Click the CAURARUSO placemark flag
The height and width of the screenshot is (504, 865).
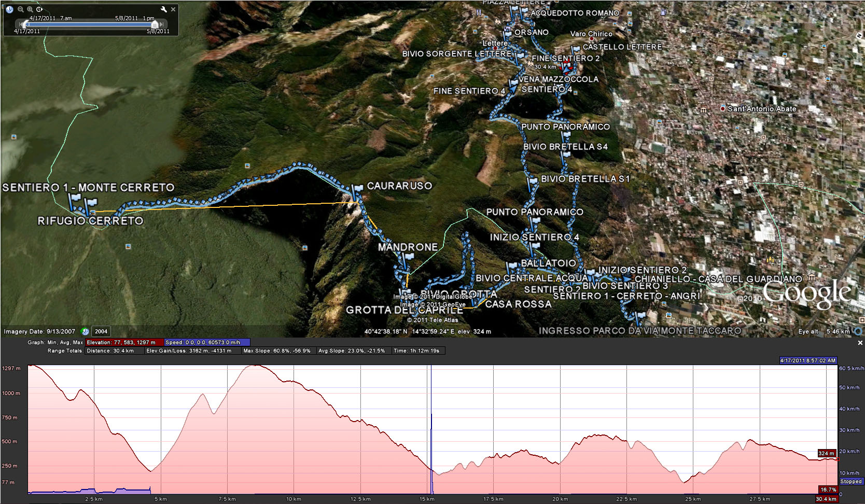[357, 190]
